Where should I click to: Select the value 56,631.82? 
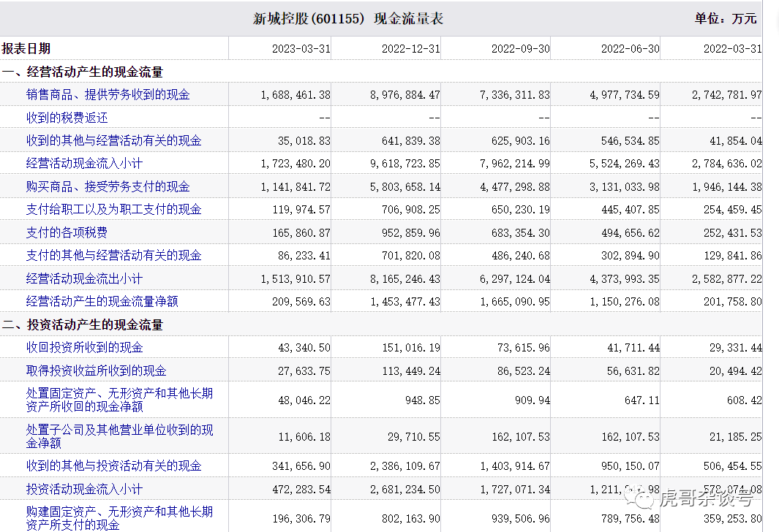click(633, 371)
